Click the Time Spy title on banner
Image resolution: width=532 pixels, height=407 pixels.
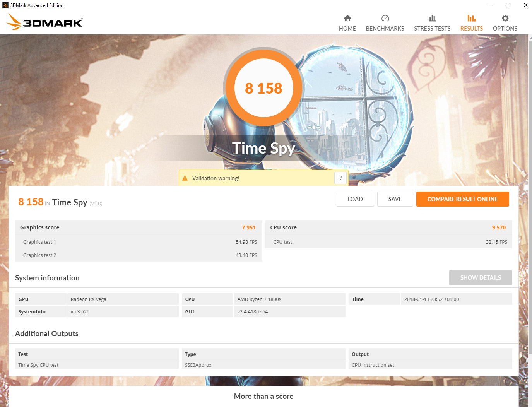click(x=263, y=149)
